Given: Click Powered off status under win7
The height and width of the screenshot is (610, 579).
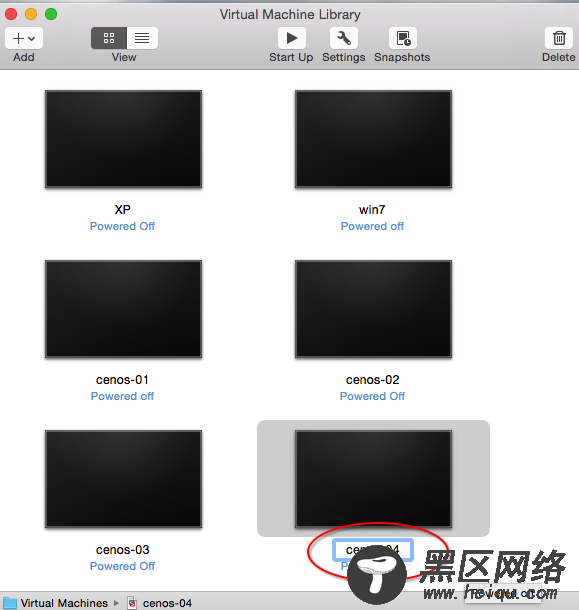Looking at the screenshot, I should [372, 226].
